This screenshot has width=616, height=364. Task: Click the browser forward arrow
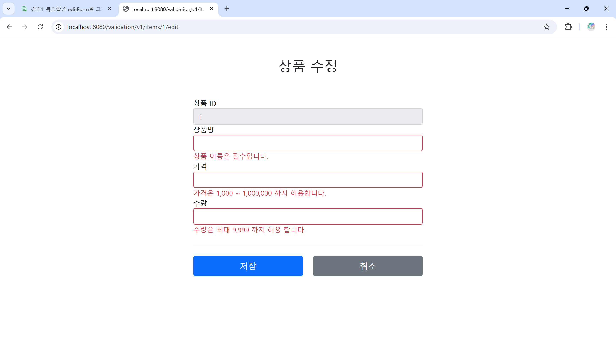[x=25, y=27]
